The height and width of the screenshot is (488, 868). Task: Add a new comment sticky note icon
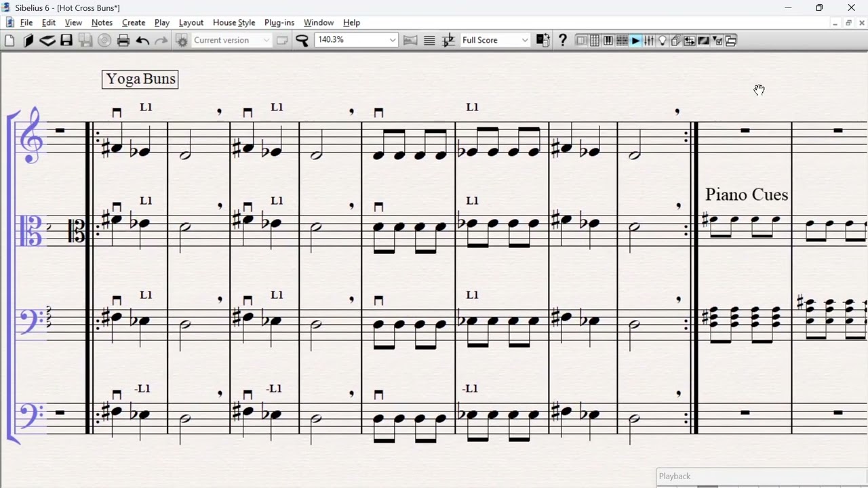click(282, 41)
